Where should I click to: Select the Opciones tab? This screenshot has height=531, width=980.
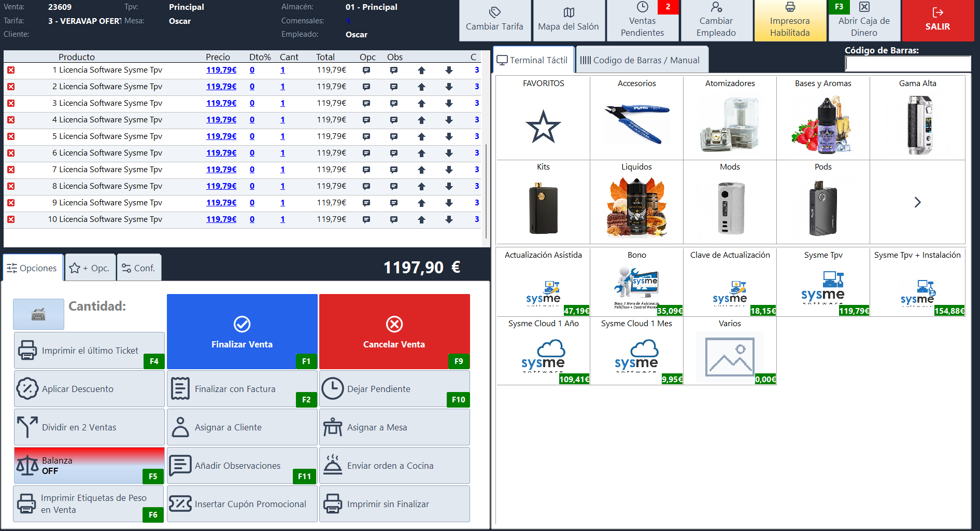coord(33,268)
